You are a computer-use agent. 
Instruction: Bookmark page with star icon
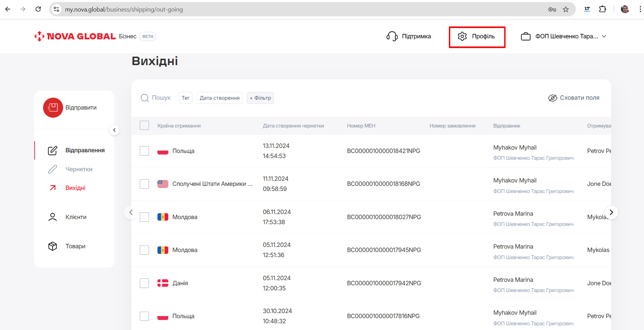pyautogui.click(x=566, y=9)
